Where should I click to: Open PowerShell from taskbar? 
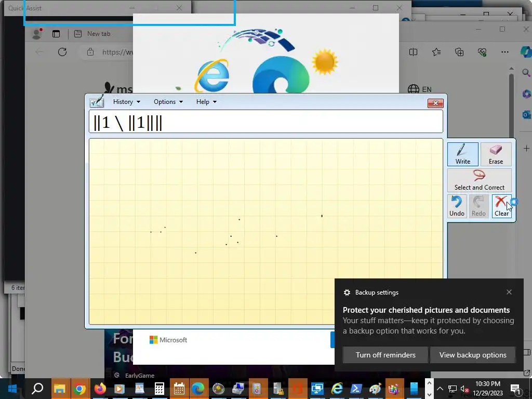tap(356, 389)
